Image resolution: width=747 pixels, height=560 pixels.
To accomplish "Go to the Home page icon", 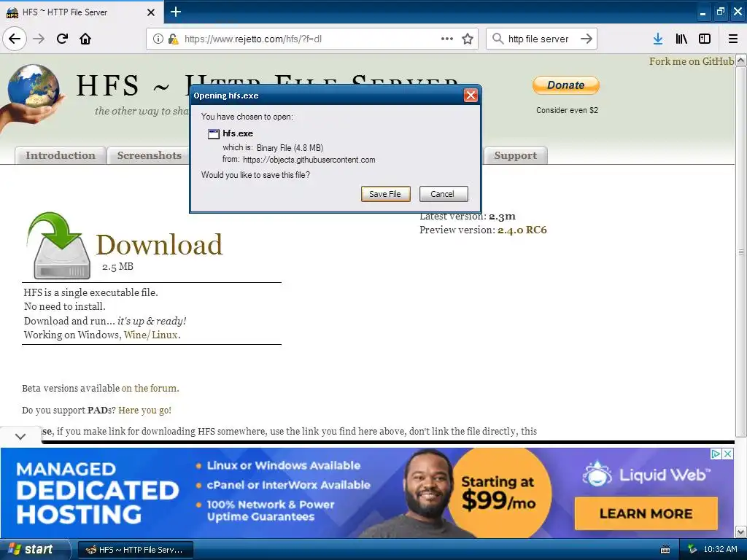I will click(x=85, y=39).
